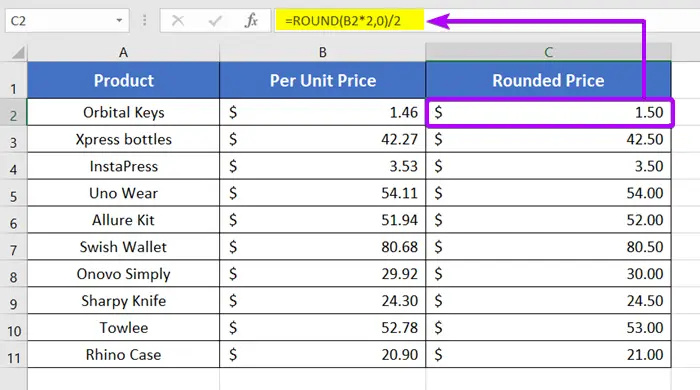700x390 pixels.
Task: Click the Insert Function fx icon
Action: click(251, 21)
